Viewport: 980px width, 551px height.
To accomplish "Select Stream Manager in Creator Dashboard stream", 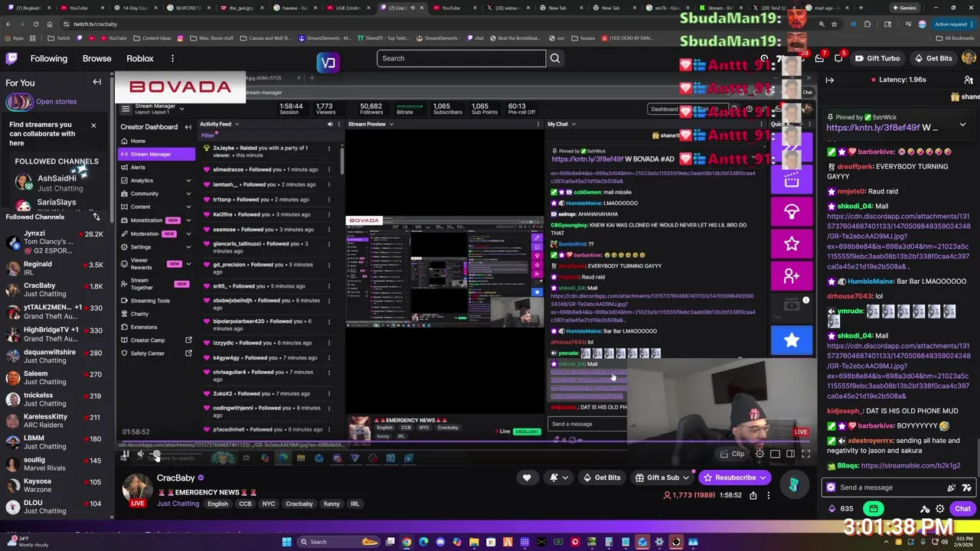I will pos(157,154).
